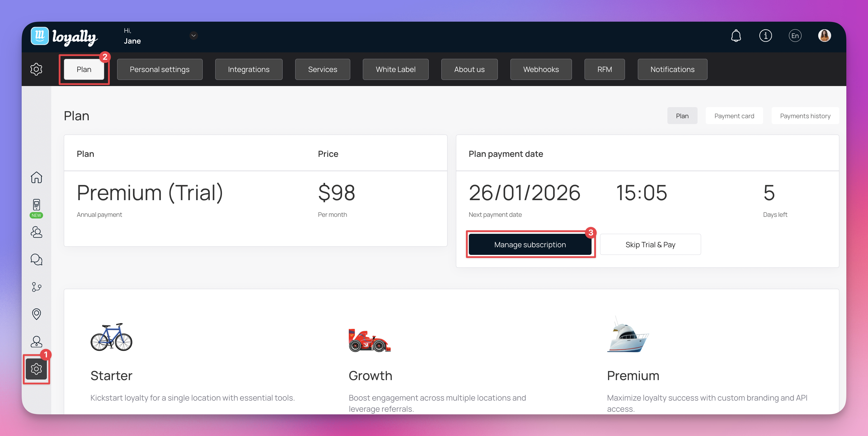Click the Loyally logo
This screenshot has width=868, height=436.
[x=64, y=36]
